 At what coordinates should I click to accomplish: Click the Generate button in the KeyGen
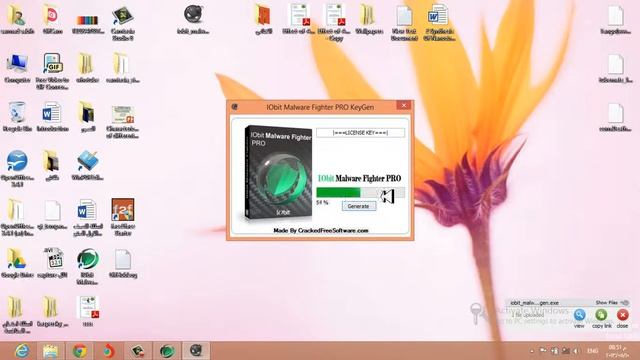coord(359,206)
